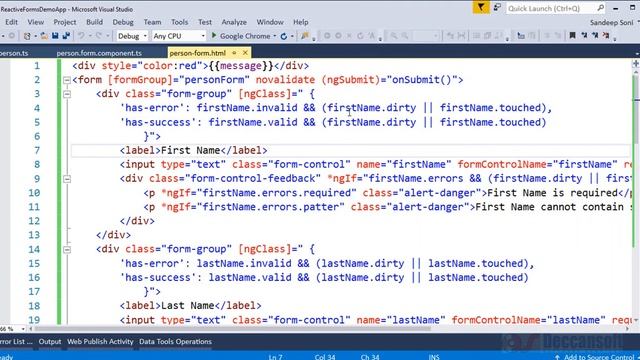Open the Google Chrome browser target dropdown arrow
The width and height of the screenshot is (640, 360).
click(275, 36)
